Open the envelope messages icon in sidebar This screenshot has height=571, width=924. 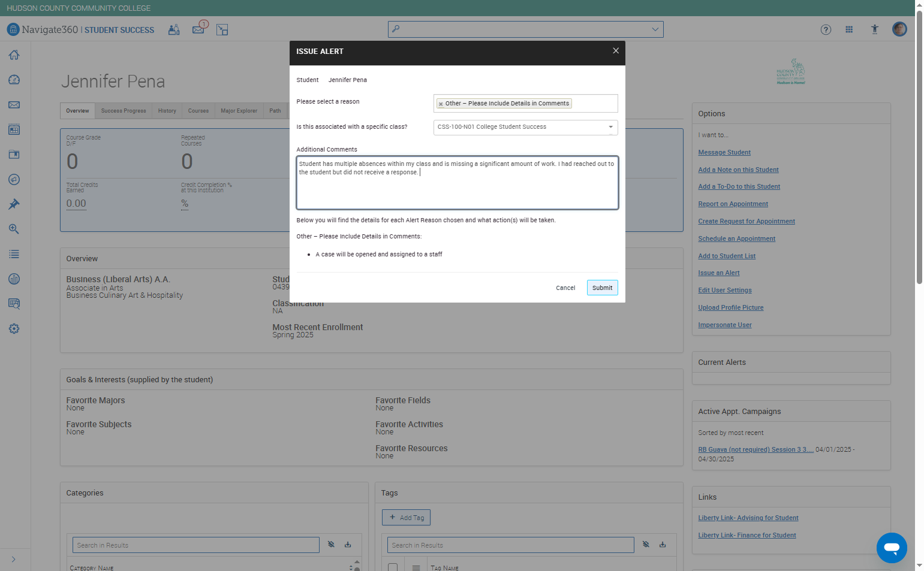[x=14, y=105]
